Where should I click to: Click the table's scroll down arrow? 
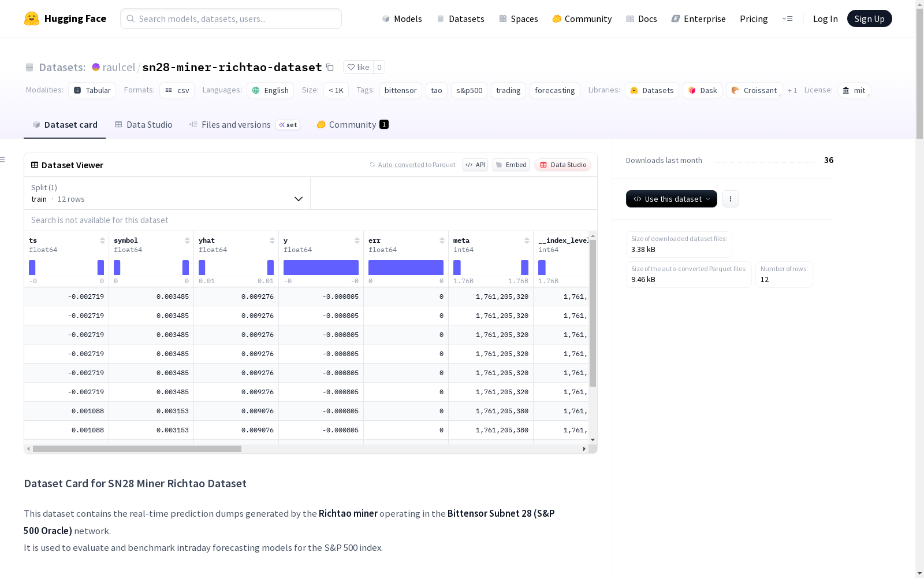click(x=593, y=440)
